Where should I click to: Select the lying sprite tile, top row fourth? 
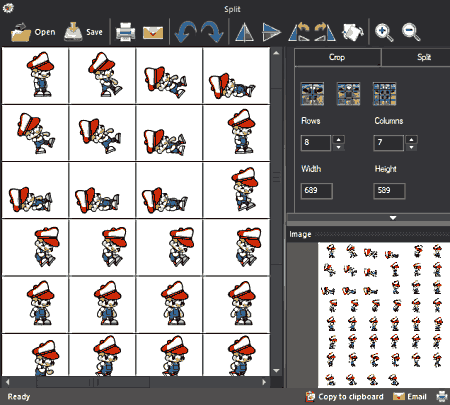236,75
